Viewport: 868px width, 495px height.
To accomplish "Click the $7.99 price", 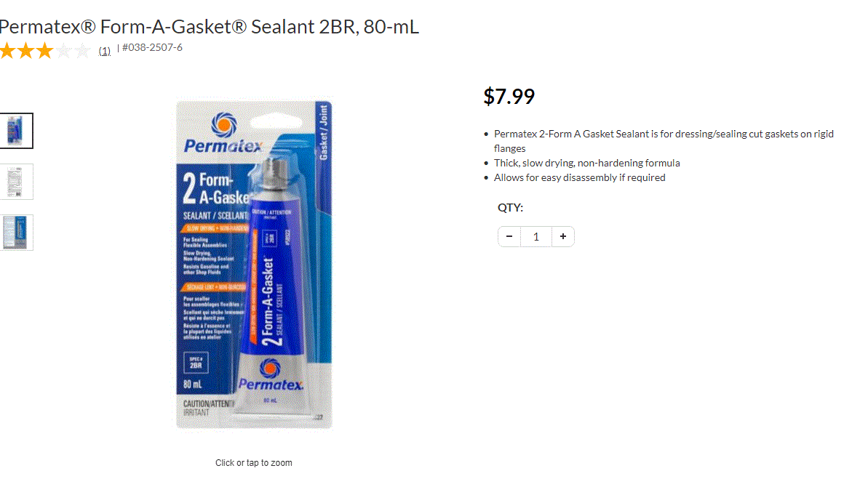I will click(x=509, y=96).
